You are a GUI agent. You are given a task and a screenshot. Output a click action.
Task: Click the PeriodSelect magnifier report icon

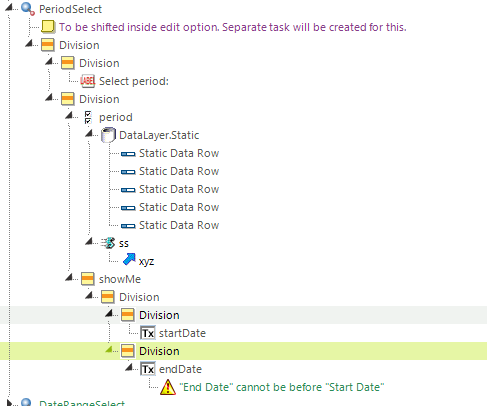27,9
